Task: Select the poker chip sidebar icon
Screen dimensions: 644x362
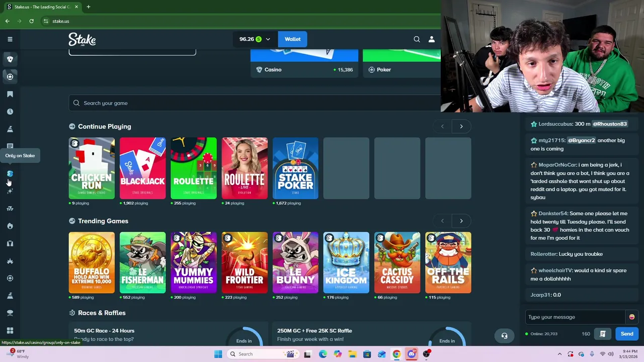Action: 10,76
